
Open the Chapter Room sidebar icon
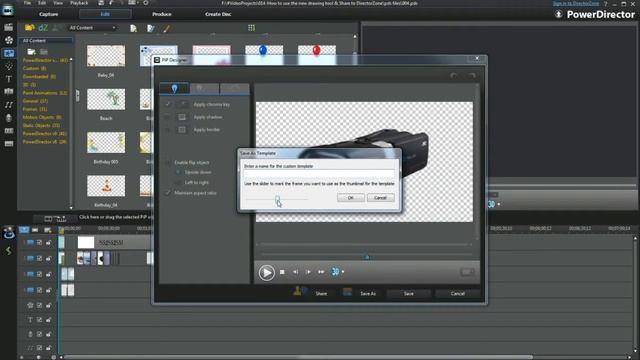[8, 131]
